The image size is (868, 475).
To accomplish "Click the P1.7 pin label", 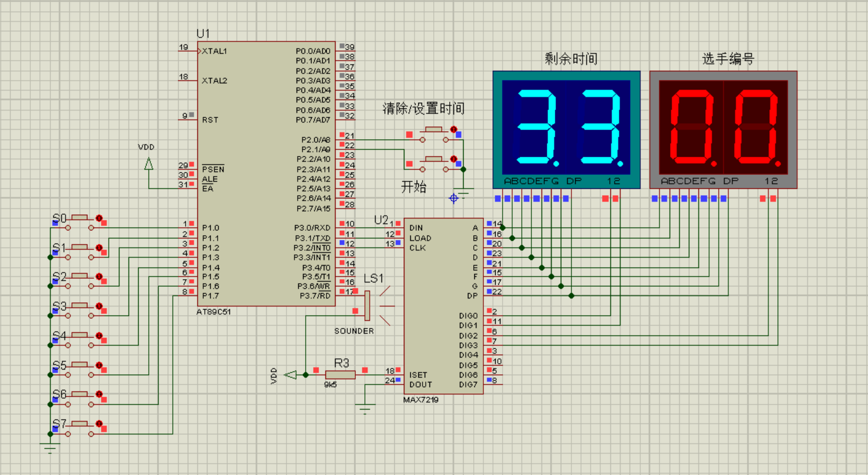I will pos(211,296).
